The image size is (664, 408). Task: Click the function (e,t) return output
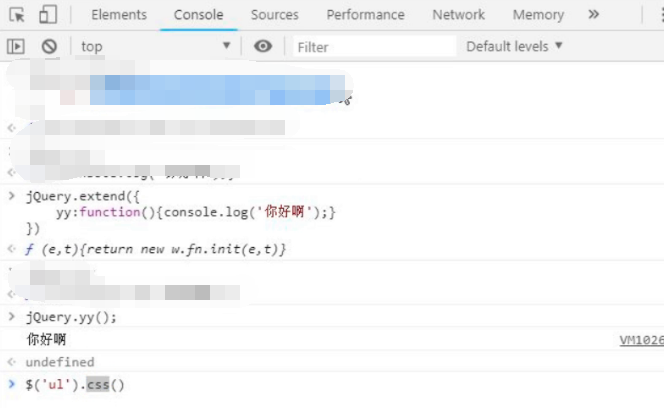coord(155,249)
